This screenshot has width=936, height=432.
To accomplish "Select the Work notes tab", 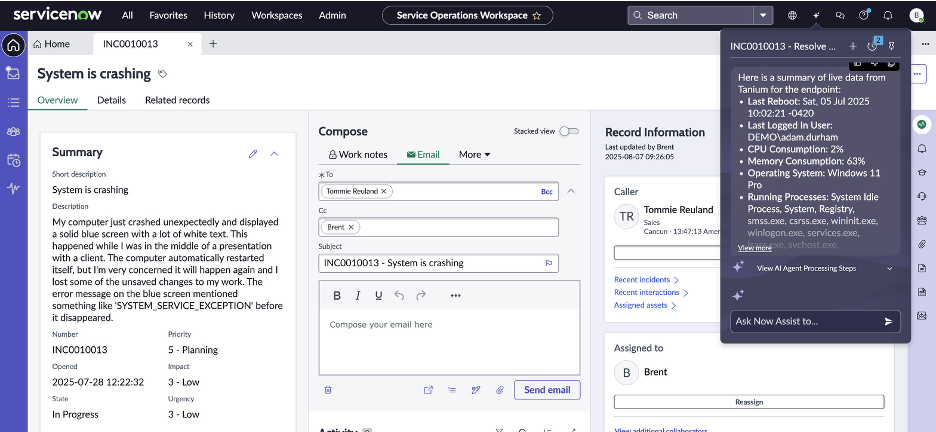I will pos(357,155).
